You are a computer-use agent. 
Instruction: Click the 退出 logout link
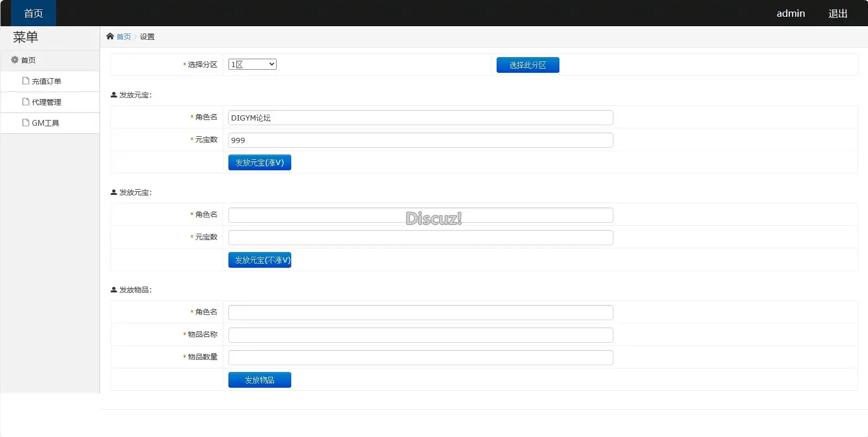pos(838,14)
